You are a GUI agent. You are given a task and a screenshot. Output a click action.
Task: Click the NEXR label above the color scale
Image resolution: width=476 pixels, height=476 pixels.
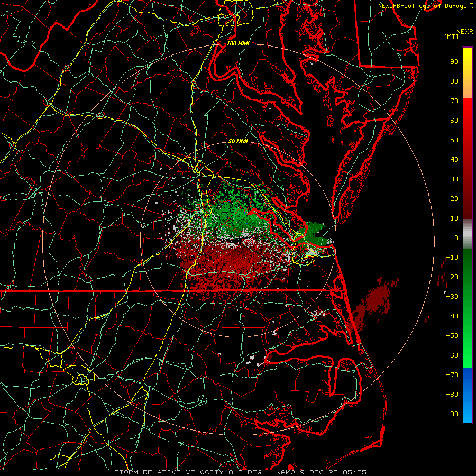(x=464, y=32)
